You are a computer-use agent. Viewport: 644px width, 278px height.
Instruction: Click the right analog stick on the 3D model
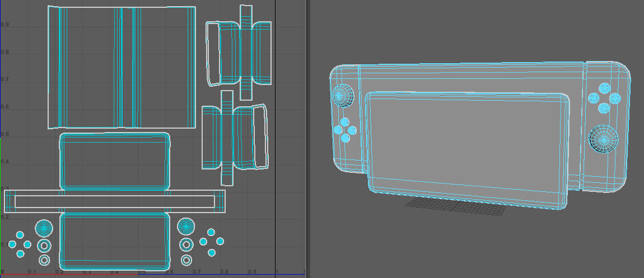point(603,138)
